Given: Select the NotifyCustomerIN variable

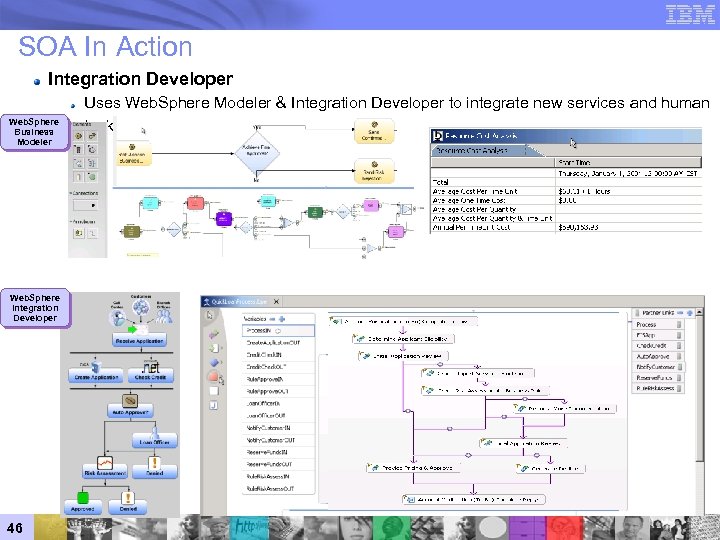Looking at the screenshot, I should (278, 428).
